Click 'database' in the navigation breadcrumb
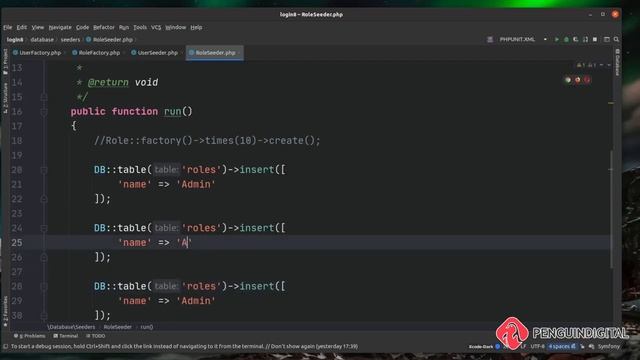Screen dimensions: 640x360 [42, 40]
